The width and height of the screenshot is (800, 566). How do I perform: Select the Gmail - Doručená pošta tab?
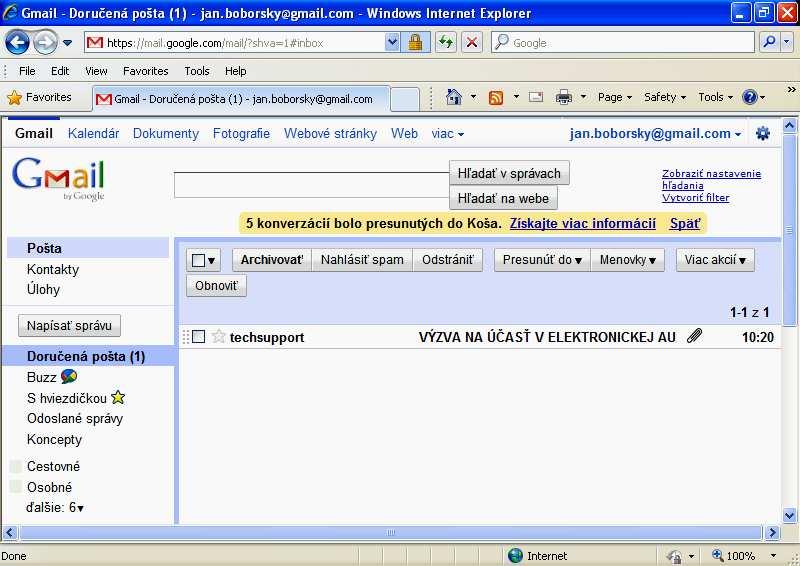[x=241, y=99]
